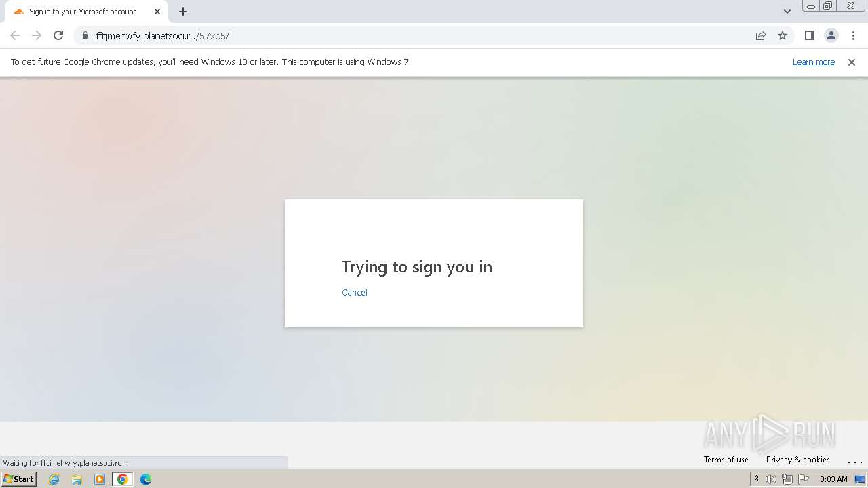Reload the current page
Viewport: 868px width, 488px height.
point(58,35)
